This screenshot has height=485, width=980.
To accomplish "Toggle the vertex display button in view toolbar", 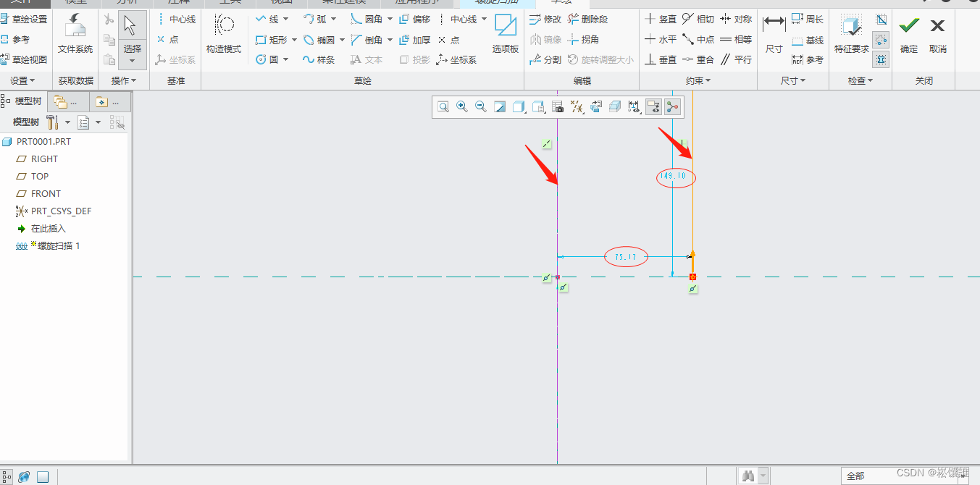I will 672,107.
